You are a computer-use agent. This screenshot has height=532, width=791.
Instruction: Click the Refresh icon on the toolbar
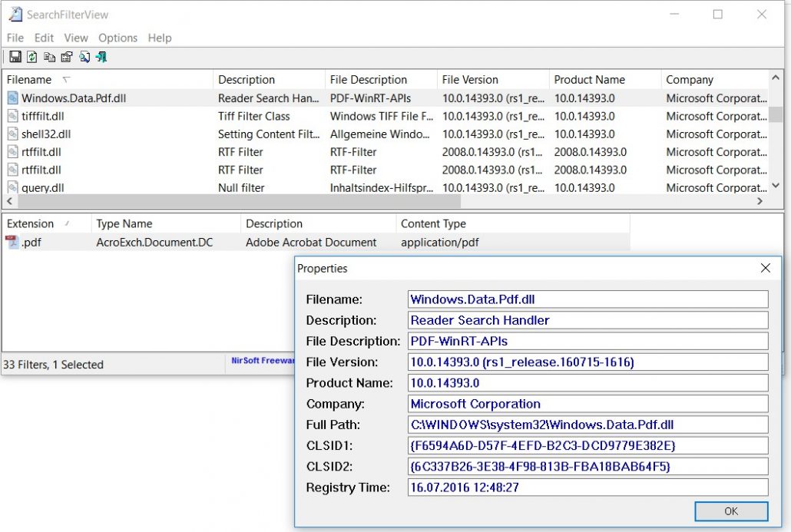point(31,56)
